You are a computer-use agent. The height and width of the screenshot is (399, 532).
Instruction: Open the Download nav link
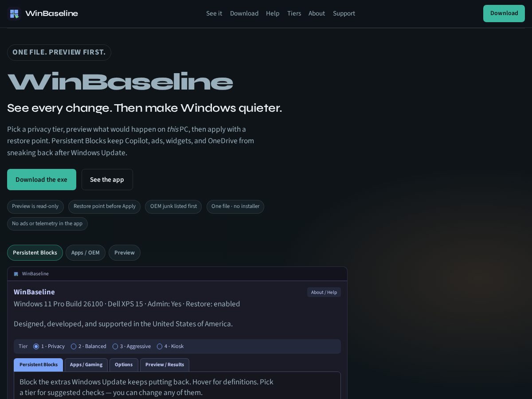click(244, 13)
